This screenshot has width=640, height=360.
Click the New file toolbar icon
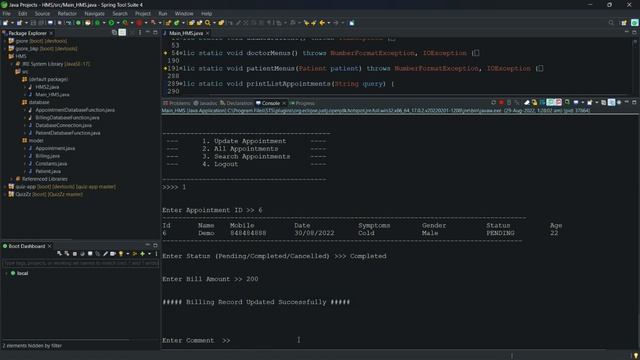[5, 23]
